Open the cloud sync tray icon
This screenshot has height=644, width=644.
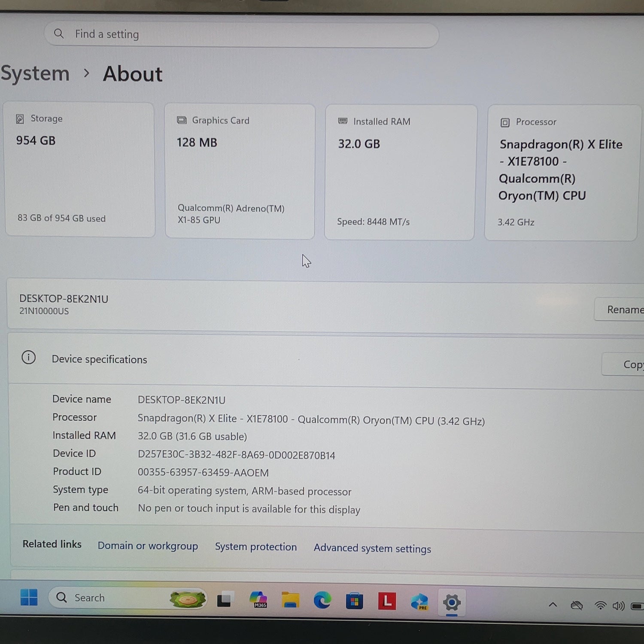[577, 605]
